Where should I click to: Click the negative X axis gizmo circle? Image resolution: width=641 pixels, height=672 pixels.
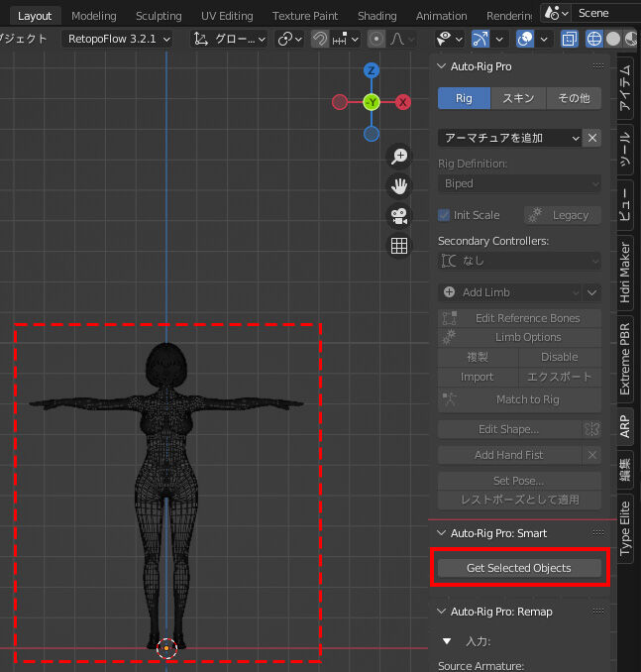[x=340, y=102]
